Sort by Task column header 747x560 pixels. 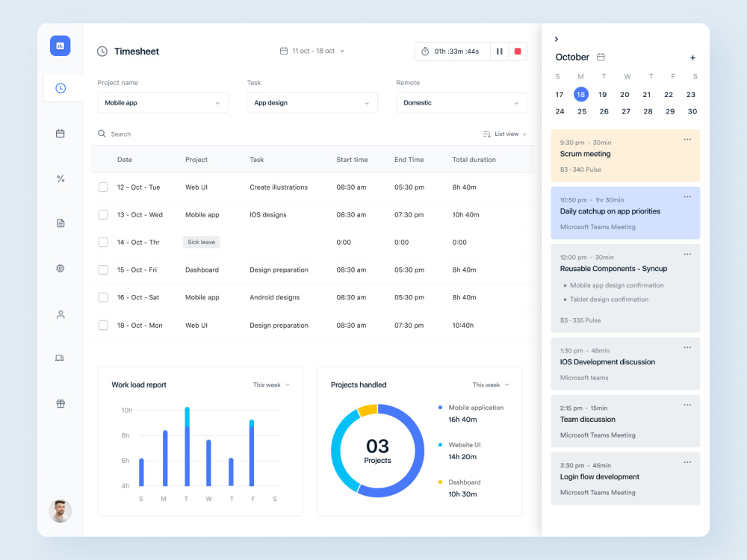tap(256, 160)
